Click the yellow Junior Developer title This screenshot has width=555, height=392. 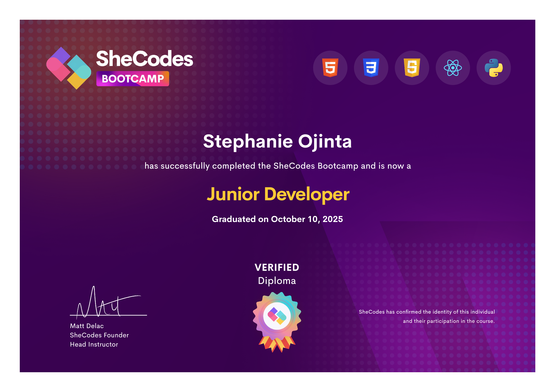click(x=278, y=194)
